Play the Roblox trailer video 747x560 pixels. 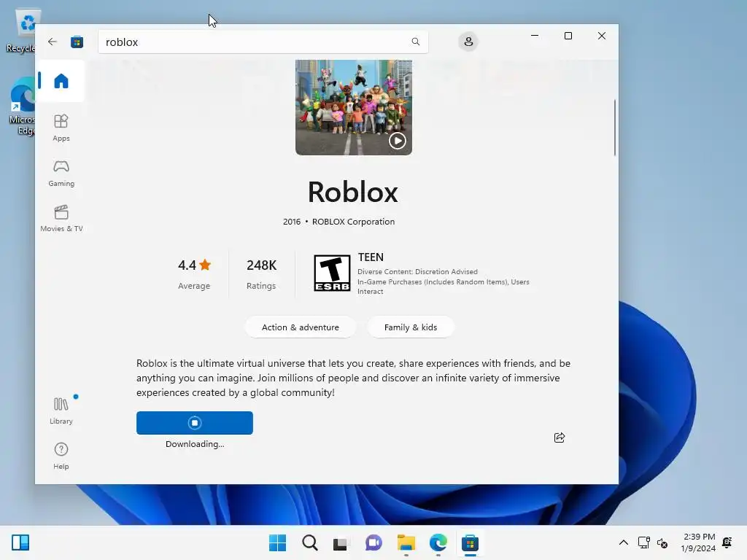[x=398, y=141]
